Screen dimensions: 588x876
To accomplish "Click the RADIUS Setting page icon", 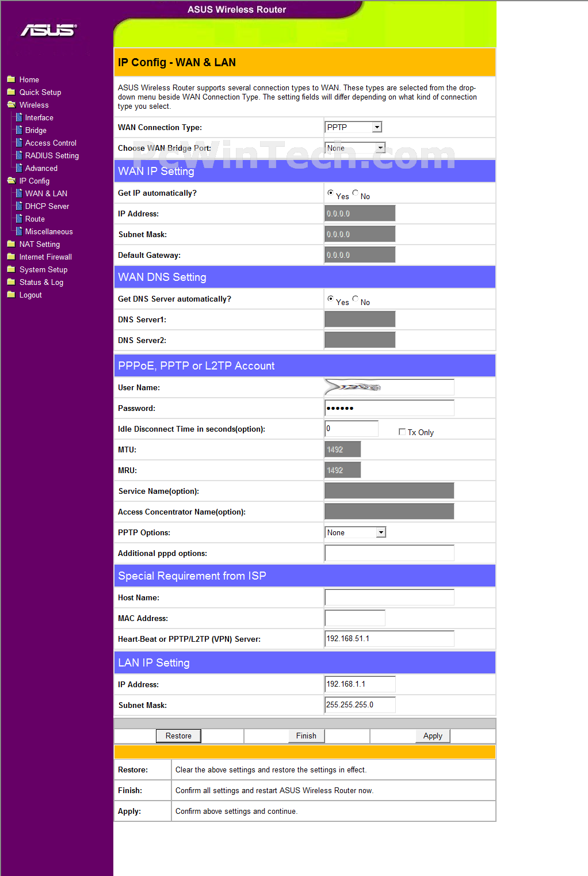I will [19, 155].
